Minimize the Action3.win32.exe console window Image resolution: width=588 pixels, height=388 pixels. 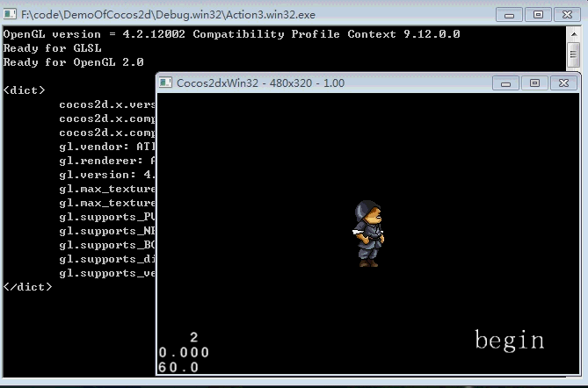tap(510, 15)
